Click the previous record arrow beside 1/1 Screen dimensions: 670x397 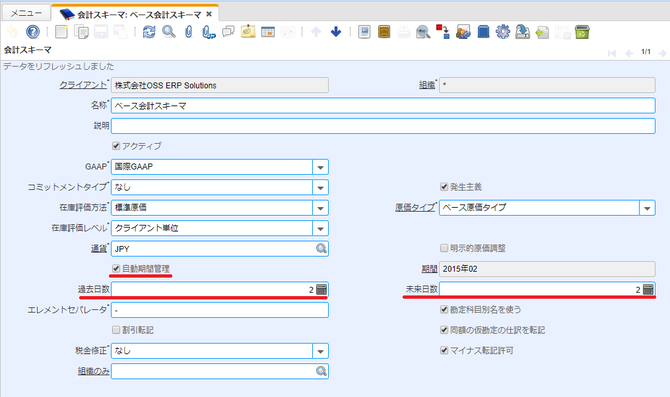coord(629,53)
